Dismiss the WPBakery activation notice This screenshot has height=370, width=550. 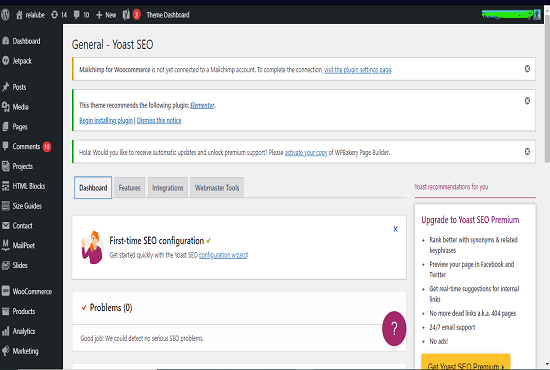[x=527, y=152]
